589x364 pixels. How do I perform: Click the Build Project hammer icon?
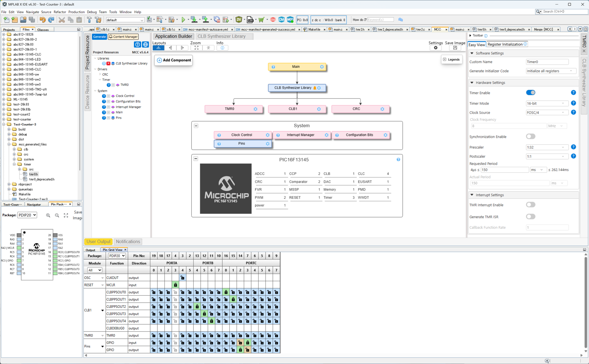pyautogui.click(x=89, y=20)
